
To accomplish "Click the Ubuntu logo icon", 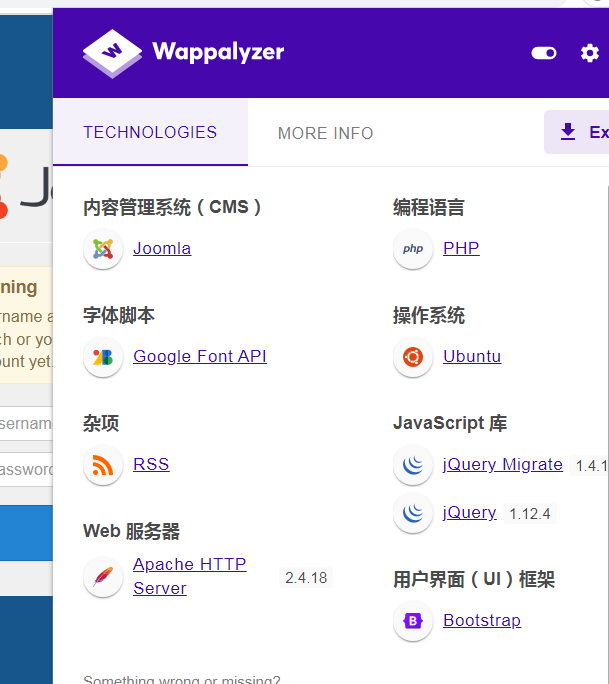I will [413, 357].
